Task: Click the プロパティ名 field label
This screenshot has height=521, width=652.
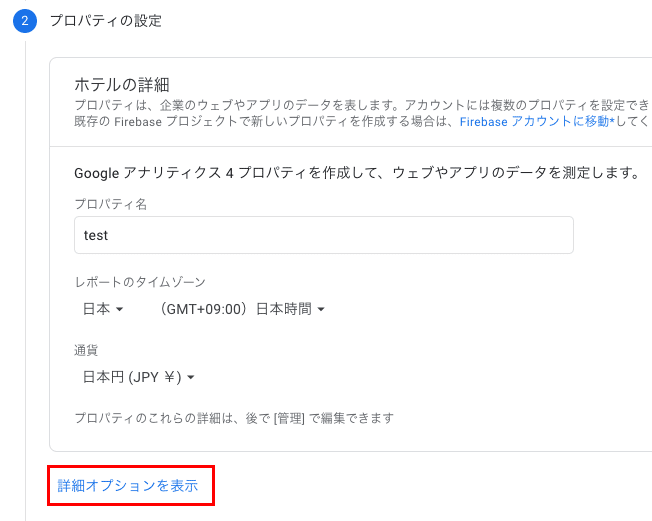Action: (x=111, y=204)
